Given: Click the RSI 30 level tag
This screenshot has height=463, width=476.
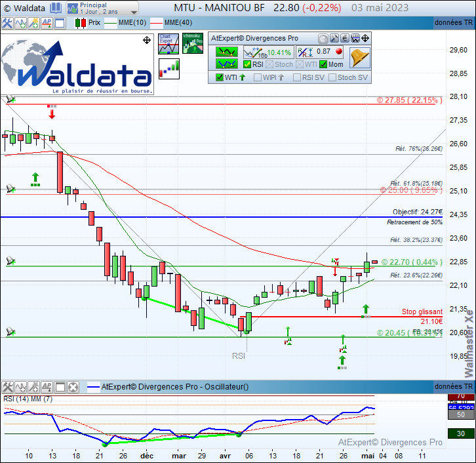Looking at the screenshot, I should [461, 433].
